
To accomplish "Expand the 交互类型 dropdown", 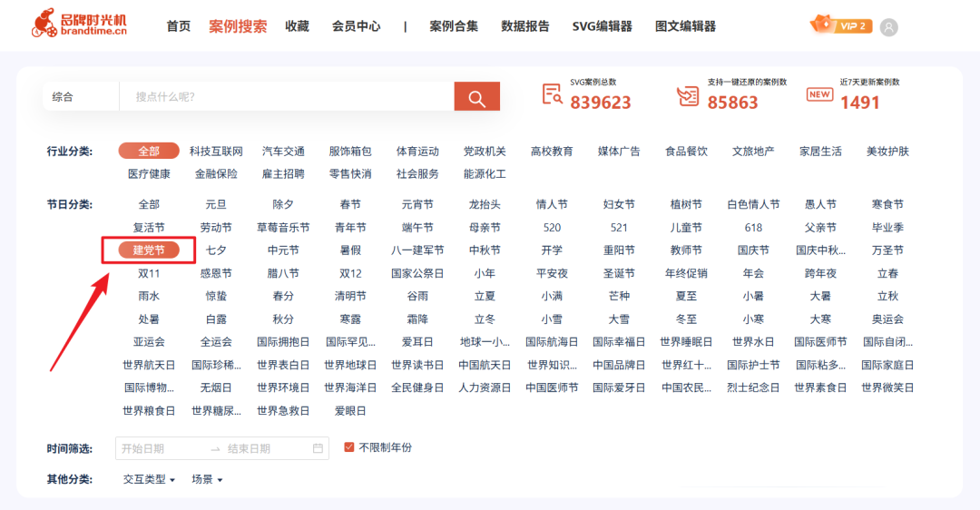I will coord(149,479).
